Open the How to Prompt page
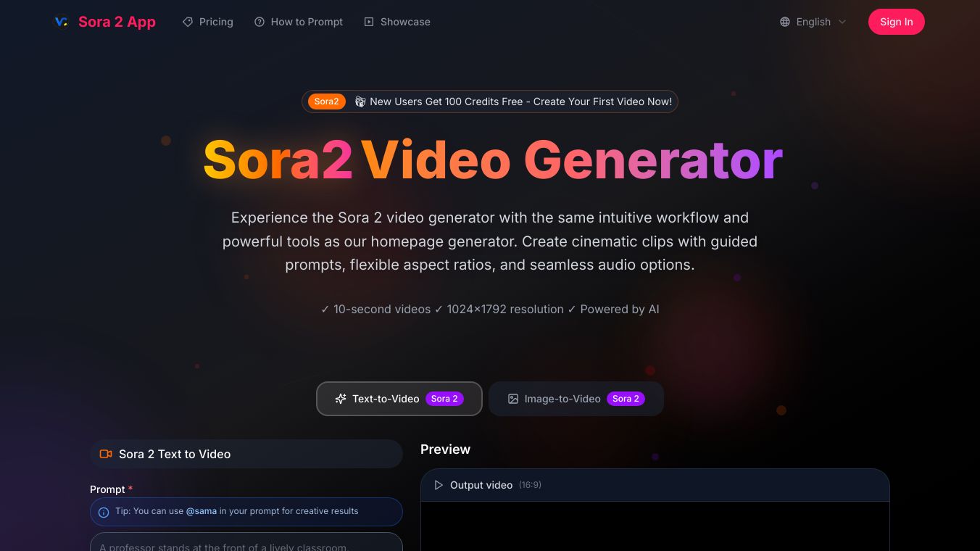The height and width of the screenshot is (551, 980). [299, 22]
